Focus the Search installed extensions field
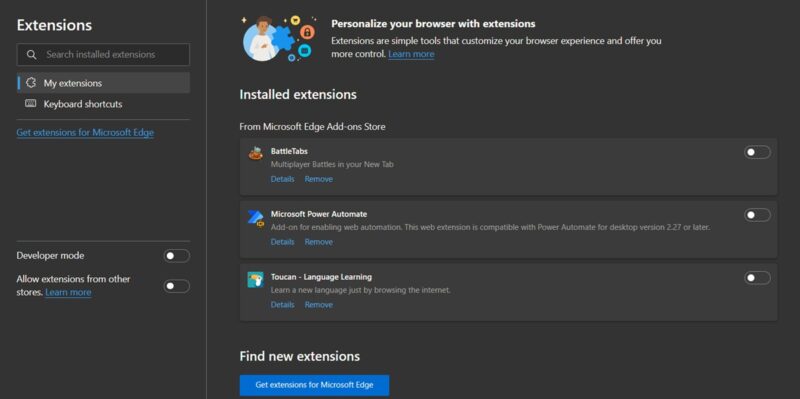This screenshot has width=800, height=399. [103, 55]
